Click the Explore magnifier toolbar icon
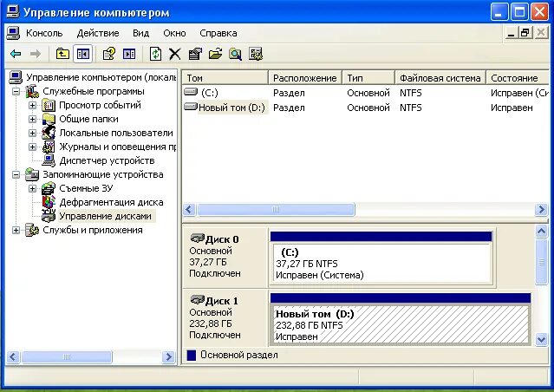Viewport: 554px width, 392px height. (235, 54)
